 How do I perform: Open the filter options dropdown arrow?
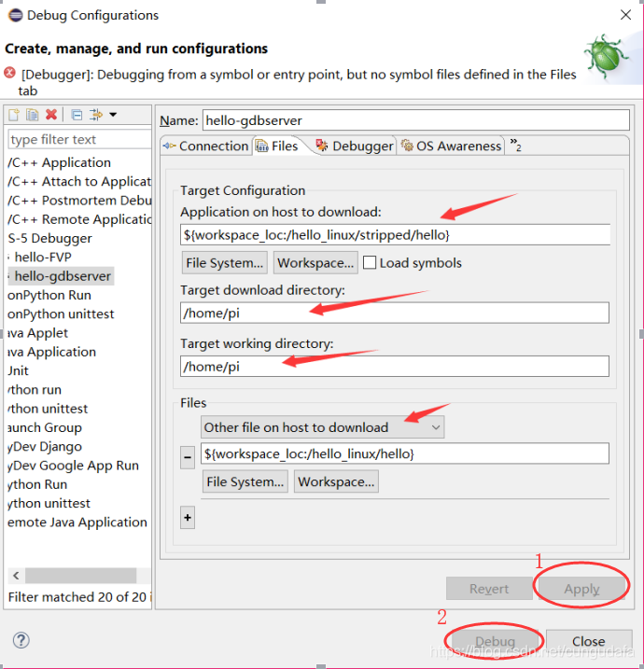pyautogui.click(x=113, y=115)
